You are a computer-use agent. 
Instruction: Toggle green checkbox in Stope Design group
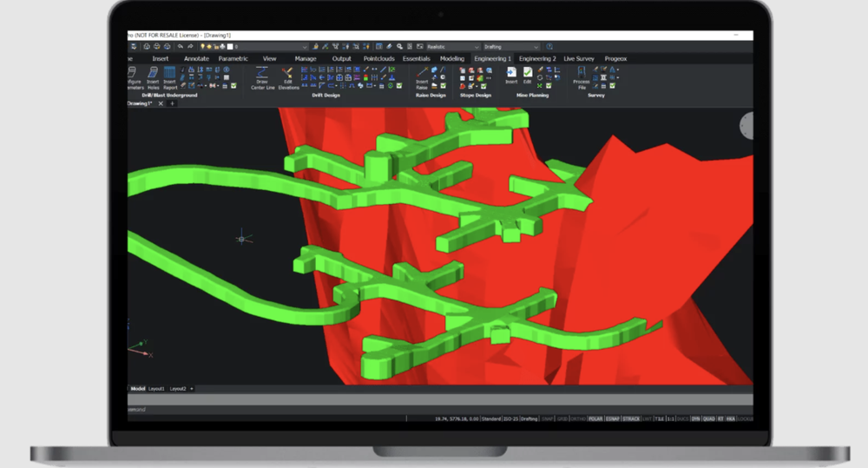(x=483, y=86)
